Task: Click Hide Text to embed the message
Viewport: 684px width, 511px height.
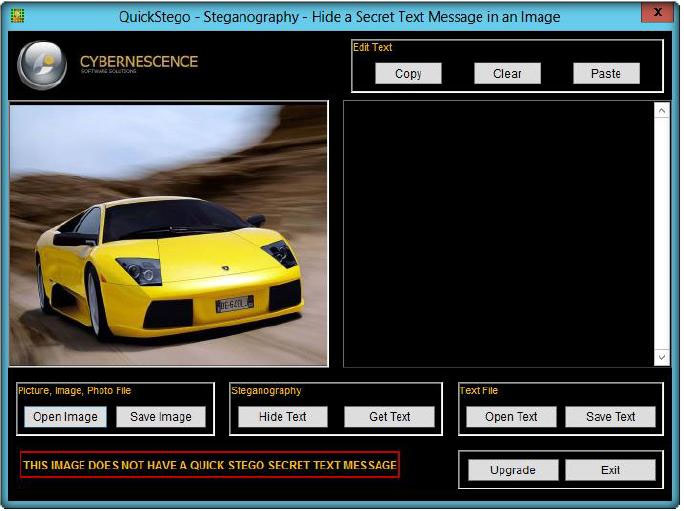Action: [x=283, y=417]
